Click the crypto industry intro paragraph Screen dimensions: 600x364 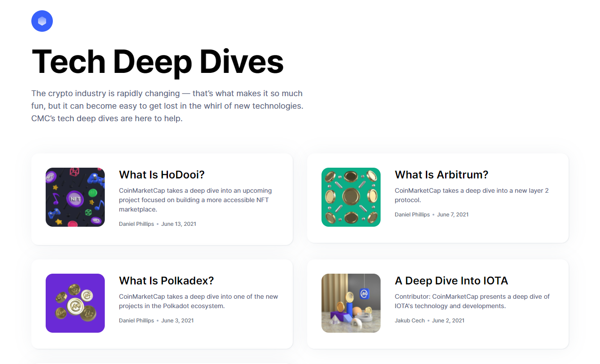167,106
